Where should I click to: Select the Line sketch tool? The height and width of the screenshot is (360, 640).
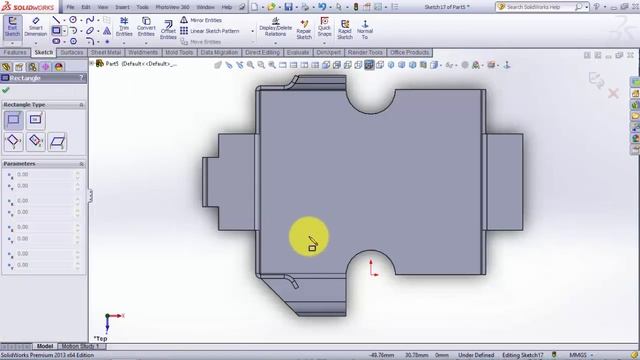(x=56, y=20)
